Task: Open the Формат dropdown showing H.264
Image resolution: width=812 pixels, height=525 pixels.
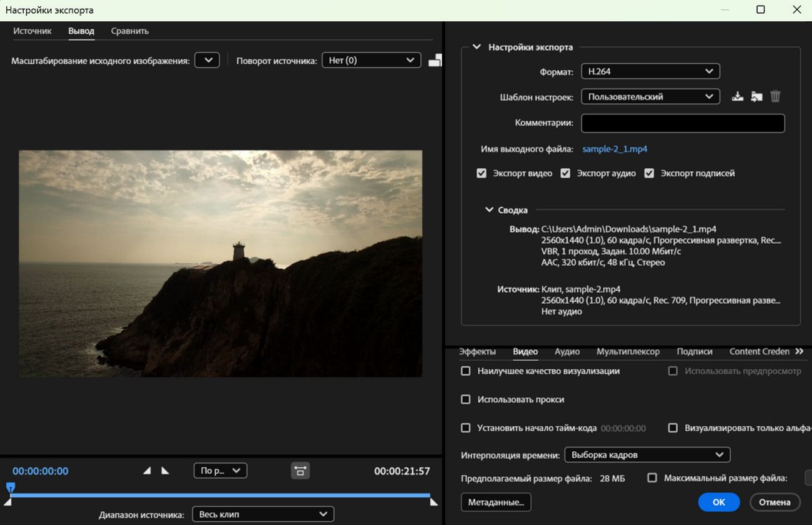Action: (x=650, y=71)
